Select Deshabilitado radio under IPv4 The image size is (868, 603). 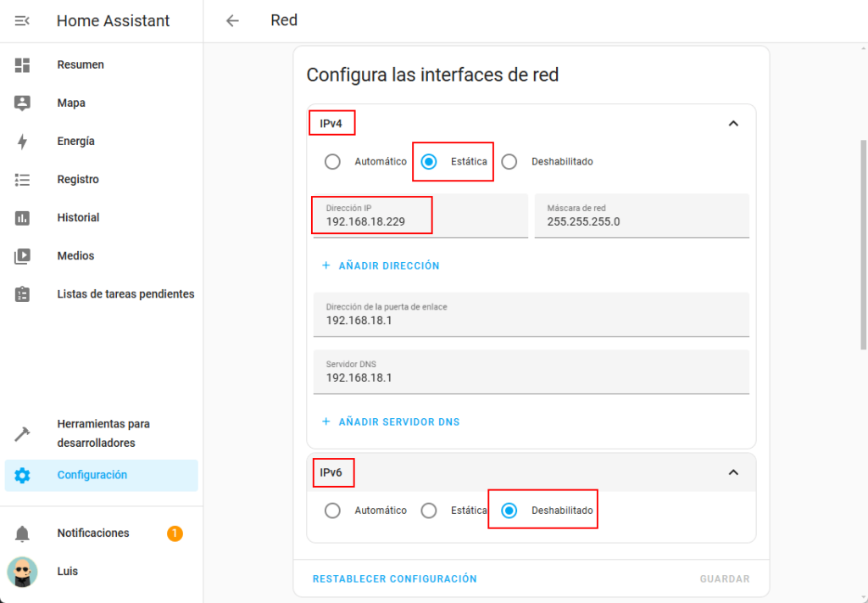(509, 162)
